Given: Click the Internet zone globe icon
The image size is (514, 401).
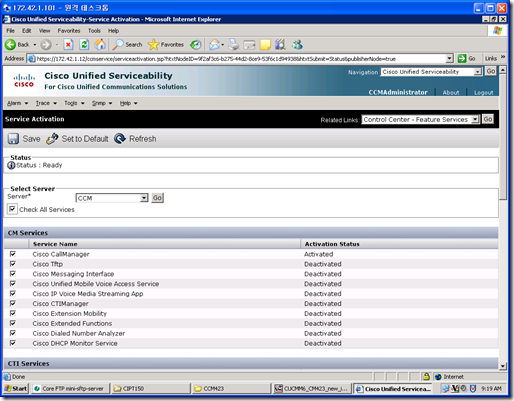Looking at the screenshot, I should 438,377.
